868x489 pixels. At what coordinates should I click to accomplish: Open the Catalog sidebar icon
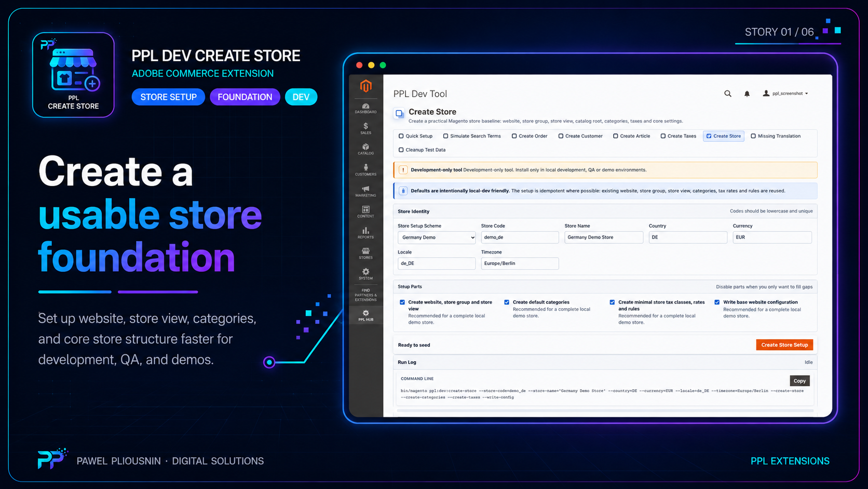pyautogui.click(x=365, y=149)
